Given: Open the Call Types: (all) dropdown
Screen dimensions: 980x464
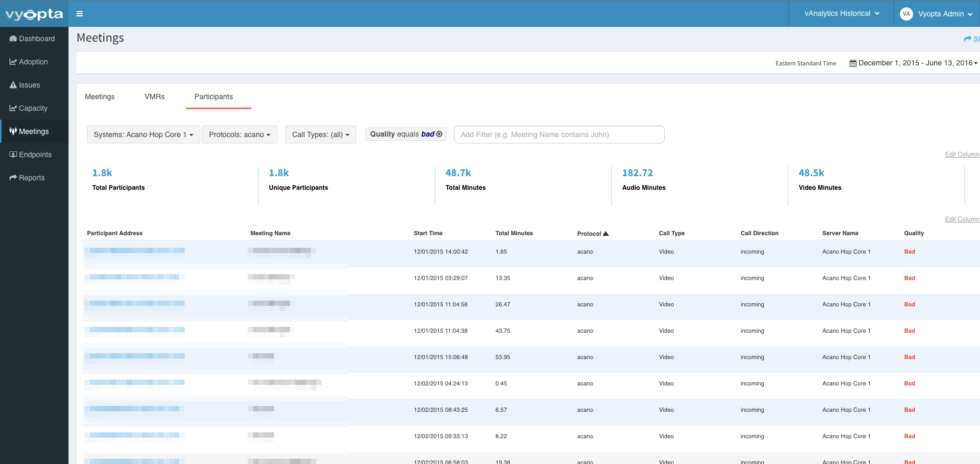Looking at the screenshot, I should coord(321,134).
